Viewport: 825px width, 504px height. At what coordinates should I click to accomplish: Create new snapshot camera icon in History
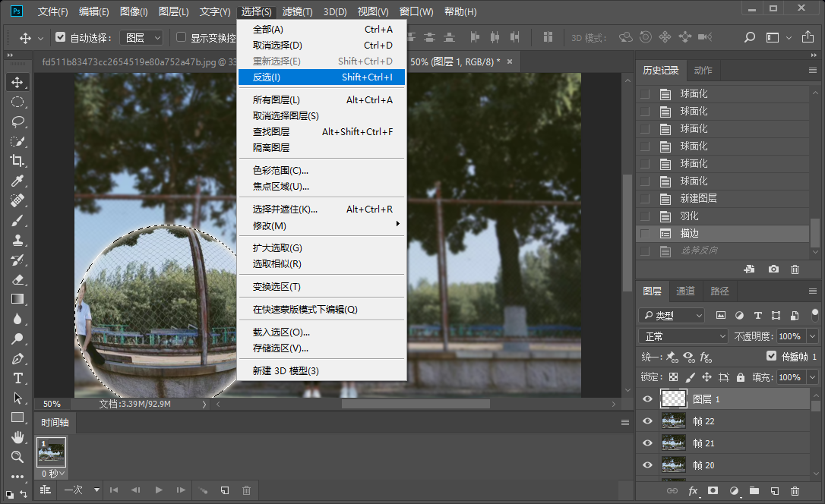coord(773,269)
